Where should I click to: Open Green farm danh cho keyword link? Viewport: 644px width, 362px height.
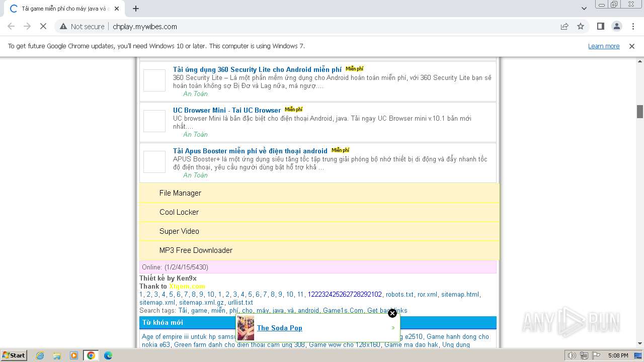[x=239, y=345]
